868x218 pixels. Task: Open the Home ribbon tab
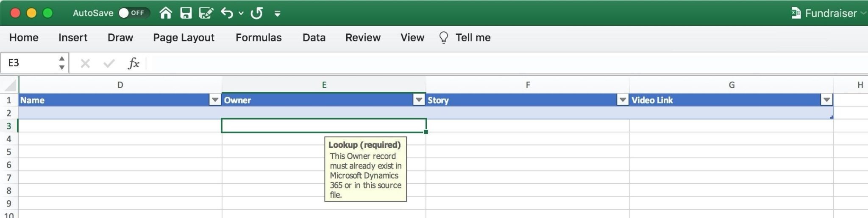[24, 38]
